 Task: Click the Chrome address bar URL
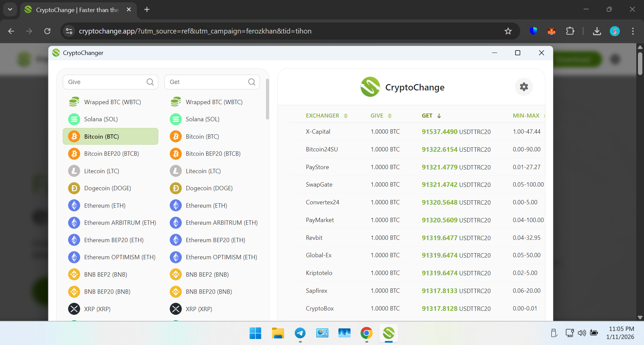point(195,31)
